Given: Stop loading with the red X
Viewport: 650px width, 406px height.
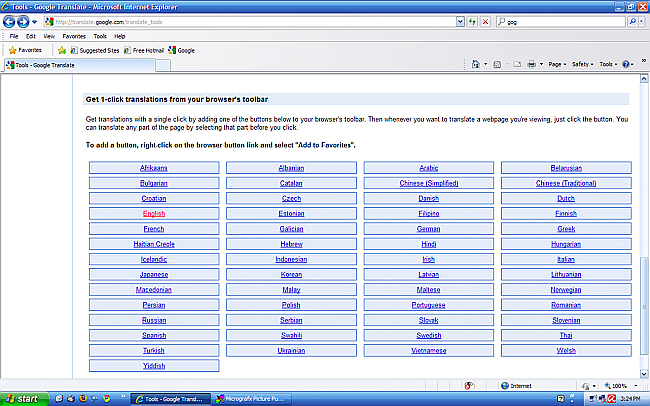Looking at the screenshot, I should [x=485, y=22].
